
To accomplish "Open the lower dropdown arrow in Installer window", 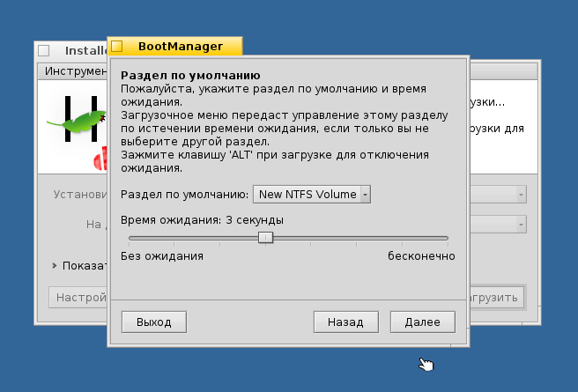I will click(521, 224).
